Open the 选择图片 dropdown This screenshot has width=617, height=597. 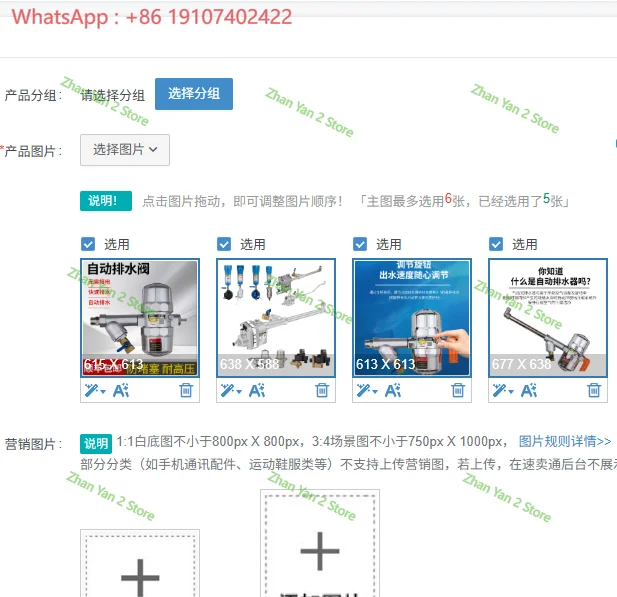click(x=125, y=150)
